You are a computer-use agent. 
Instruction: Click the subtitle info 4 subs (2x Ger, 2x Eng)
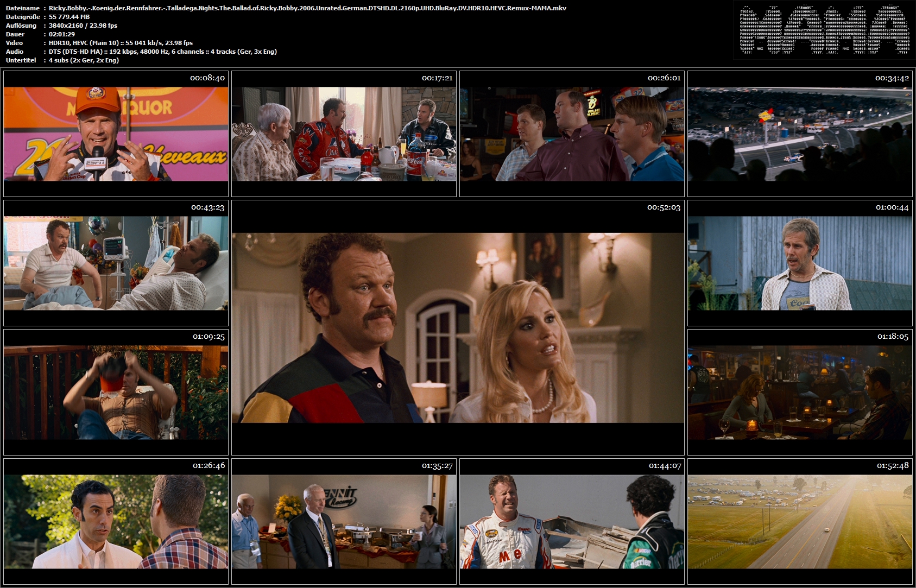(84, 60)
